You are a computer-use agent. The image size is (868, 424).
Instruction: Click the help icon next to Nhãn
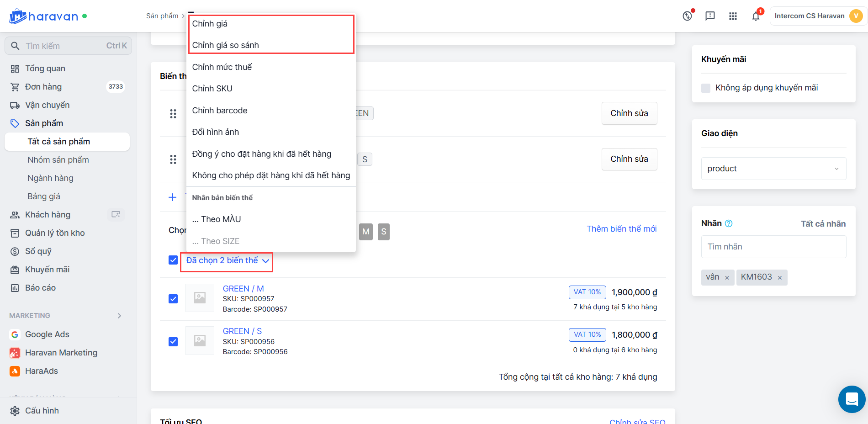coord(729,223)
